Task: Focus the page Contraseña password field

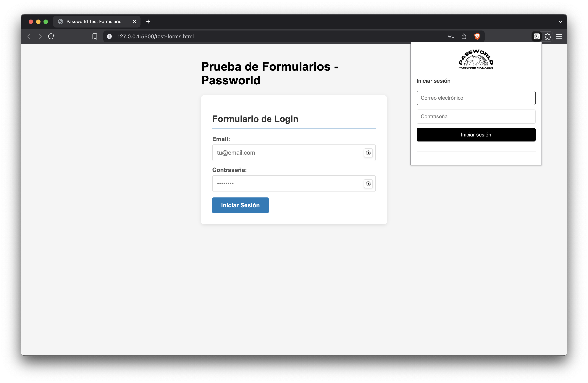Action: coord(294,184)
